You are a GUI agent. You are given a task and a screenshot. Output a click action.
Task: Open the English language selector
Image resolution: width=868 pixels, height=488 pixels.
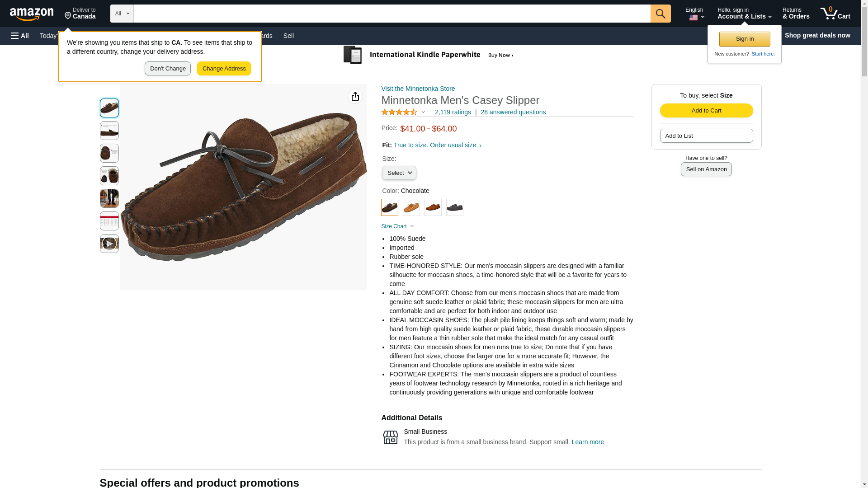[694, 14]
